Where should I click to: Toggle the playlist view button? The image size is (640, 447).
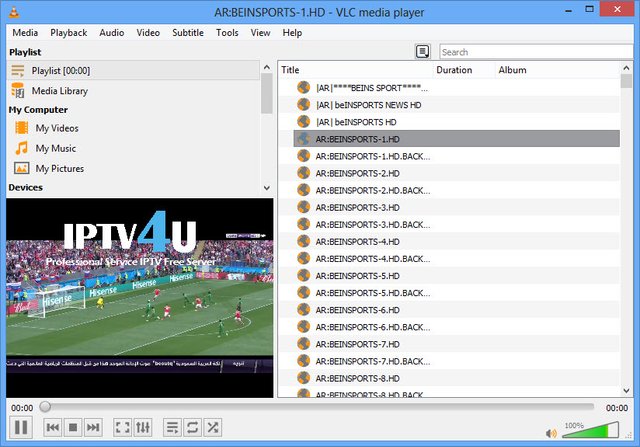click(172, 427)
